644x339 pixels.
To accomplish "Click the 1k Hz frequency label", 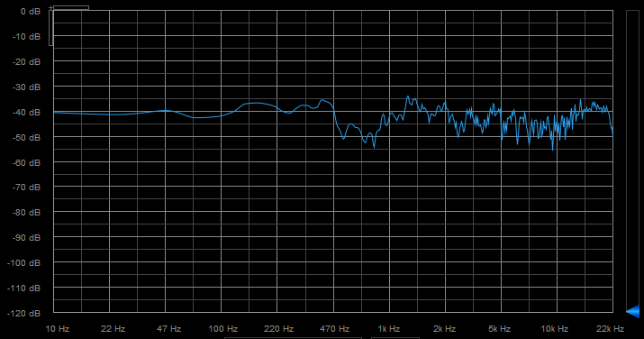I will (x=389, y=329).
